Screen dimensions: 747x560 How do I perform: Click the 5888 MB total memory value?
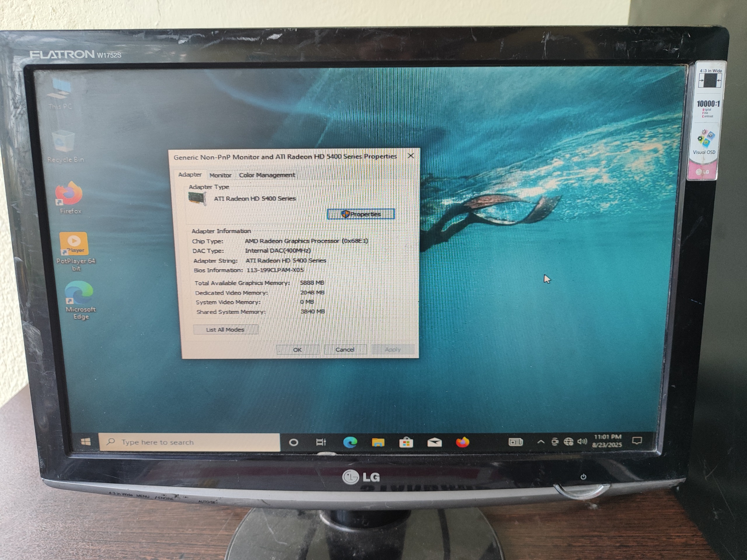pyautogui.click(x=312, y=283)
